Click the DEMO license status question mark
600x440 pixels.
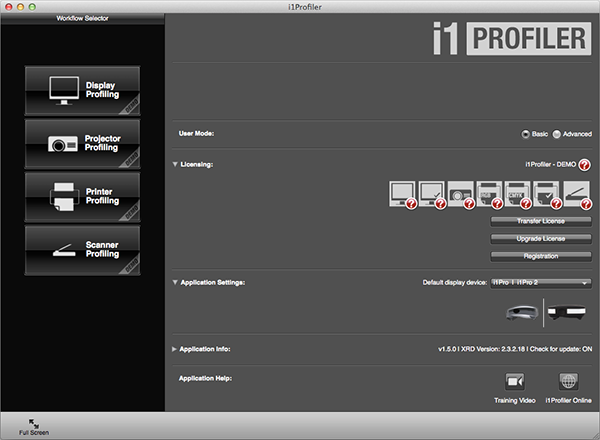click(x=584, y=165)
